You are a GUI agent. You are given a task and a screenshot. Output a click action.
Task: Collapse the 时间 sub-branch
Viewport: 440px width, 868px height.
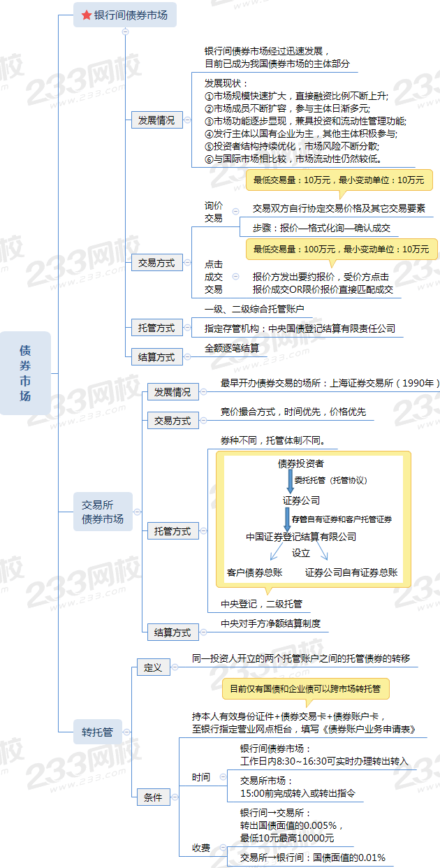[x=223, y=776]
